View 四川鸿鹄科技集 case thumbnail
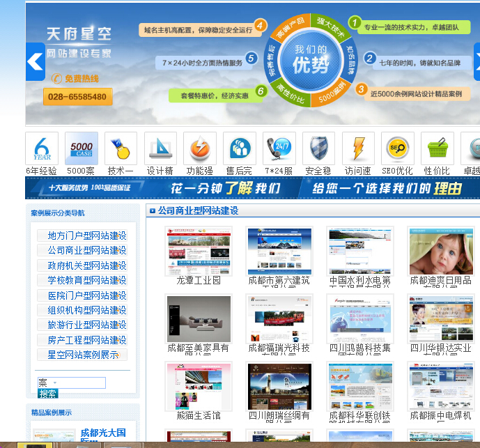The height and width of the screenshot is (448, 480). point(360,319)
